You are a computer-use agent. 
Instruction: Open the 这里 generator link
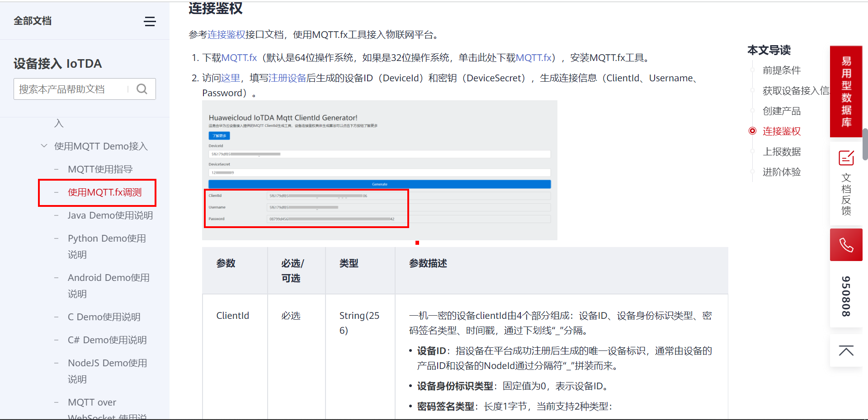231,78
